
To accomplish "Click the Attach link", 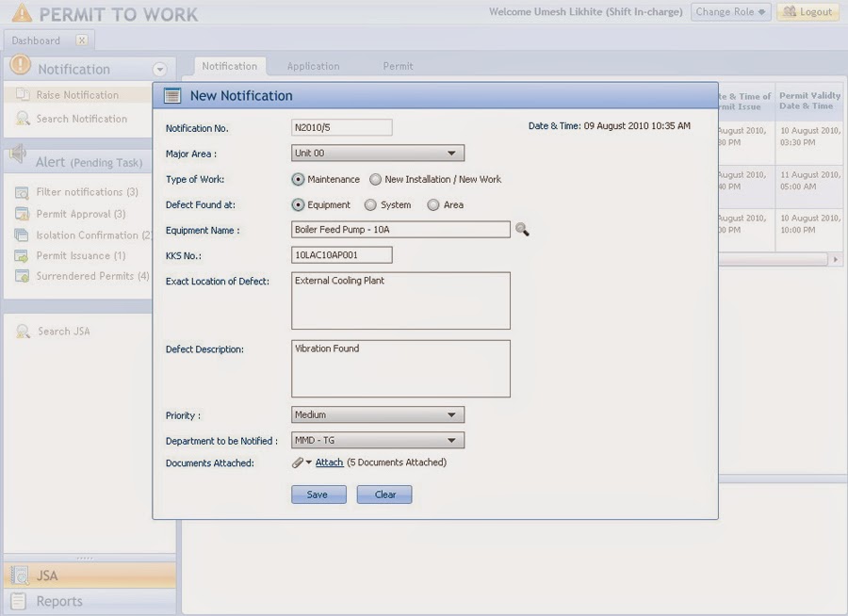I will [x=328, y=462].
